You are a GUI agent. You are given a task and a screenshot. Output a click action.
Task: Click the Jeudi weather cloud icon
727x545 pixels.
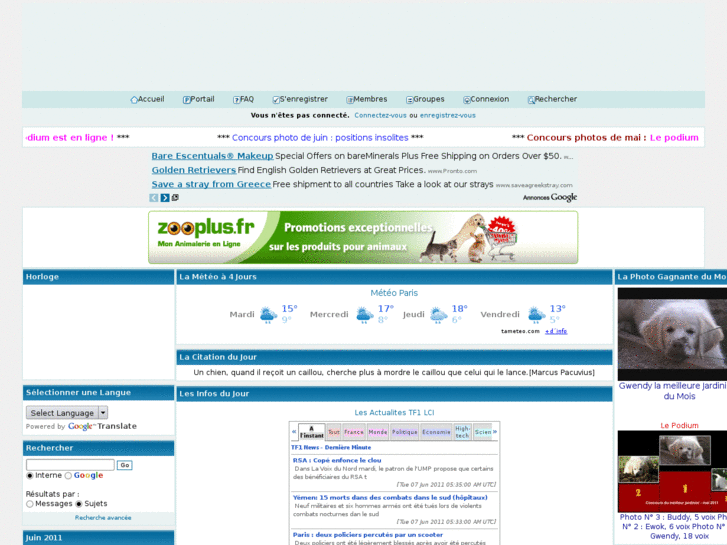438,315
